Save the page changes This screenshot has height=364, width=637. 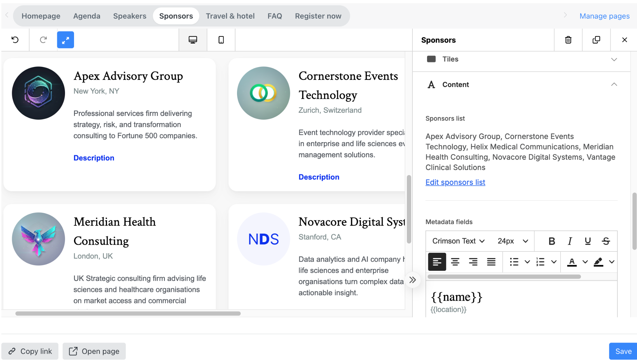pos(623,351)
